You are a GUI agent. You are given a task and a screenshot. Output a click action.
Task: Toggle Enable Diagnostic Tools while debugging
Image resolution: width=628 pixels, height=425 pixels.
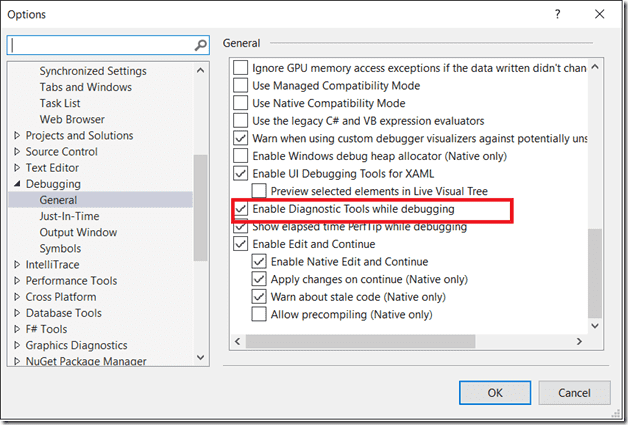(240, 209)
